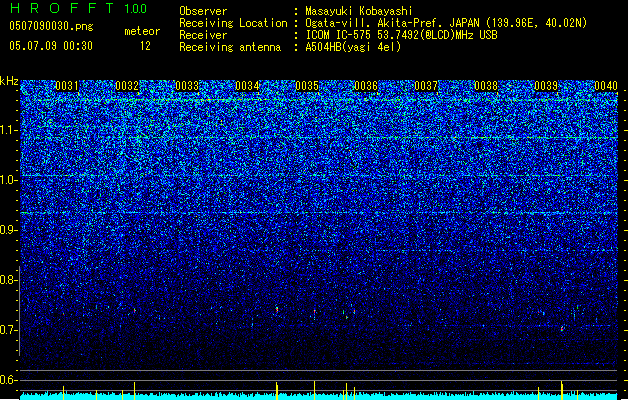Click the antenna A504HB(yagi 4el) text

353,47
